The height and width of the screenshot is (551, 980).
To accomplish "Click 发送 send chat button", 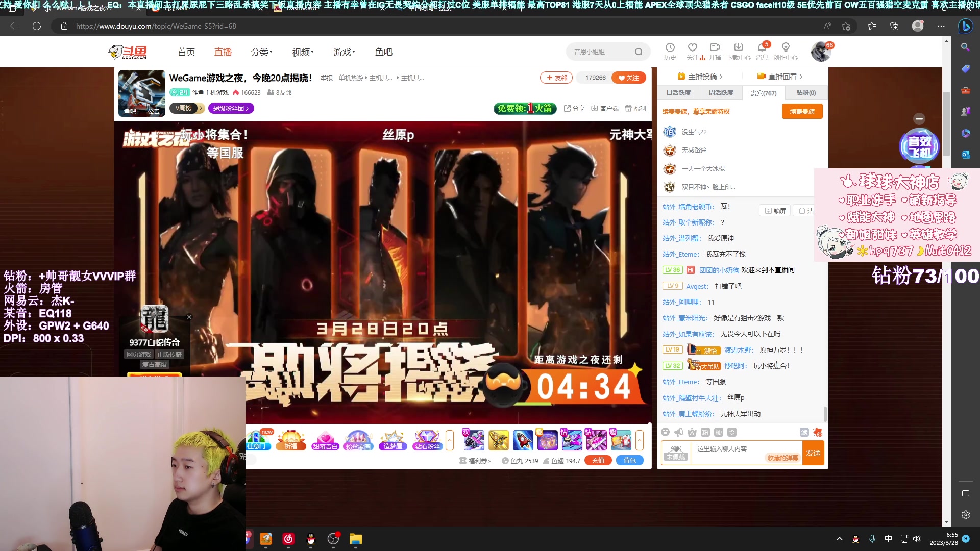I will point(813,453).
